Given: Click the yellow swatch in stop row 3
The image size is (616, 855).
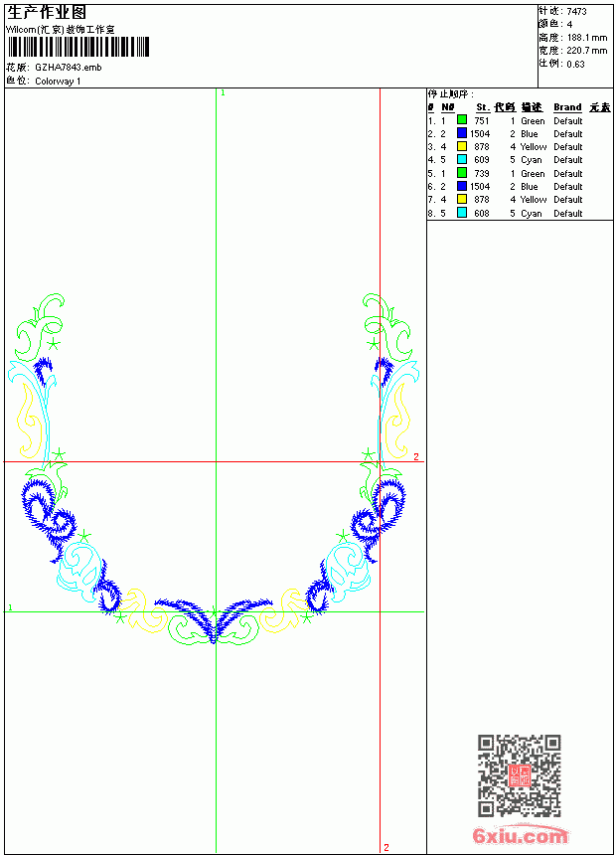Looking at the screenshot, I should [x=462, y=146].
